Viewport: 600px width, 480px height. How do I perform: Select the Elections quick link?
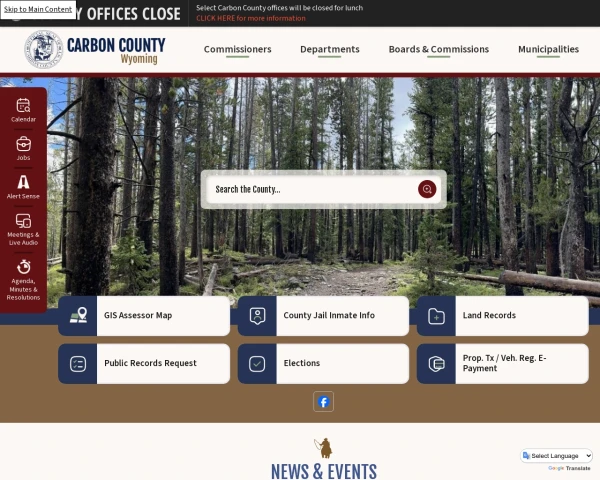[324, 364]
